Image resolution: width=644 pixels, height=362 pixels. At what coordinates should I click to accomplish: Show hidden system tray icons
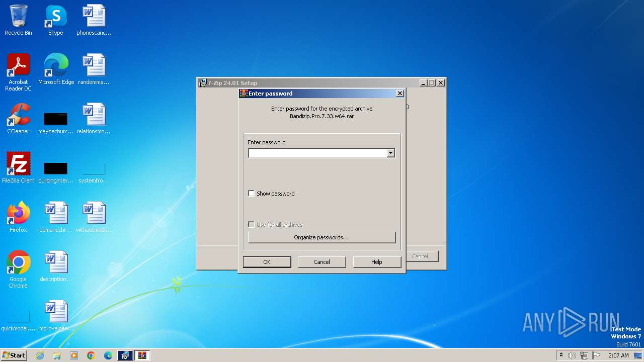561,355
